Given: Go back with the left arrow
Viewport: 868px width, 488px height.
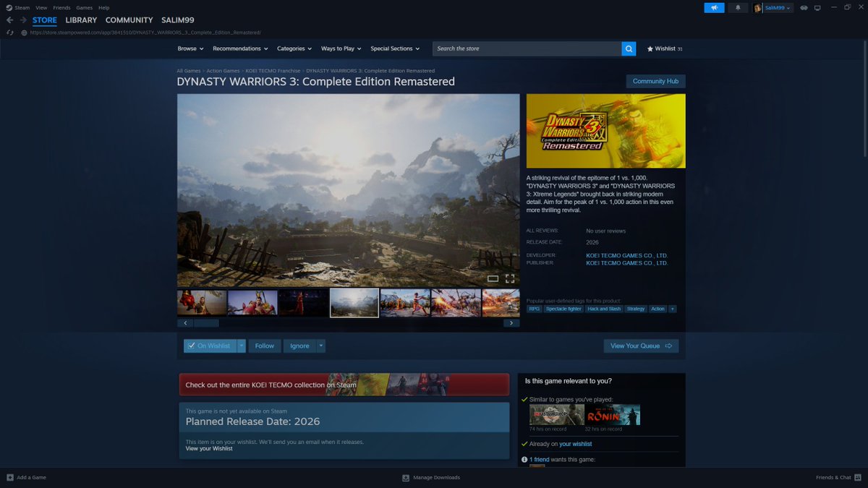Looking at the screenshot, I should click(9, 20).
